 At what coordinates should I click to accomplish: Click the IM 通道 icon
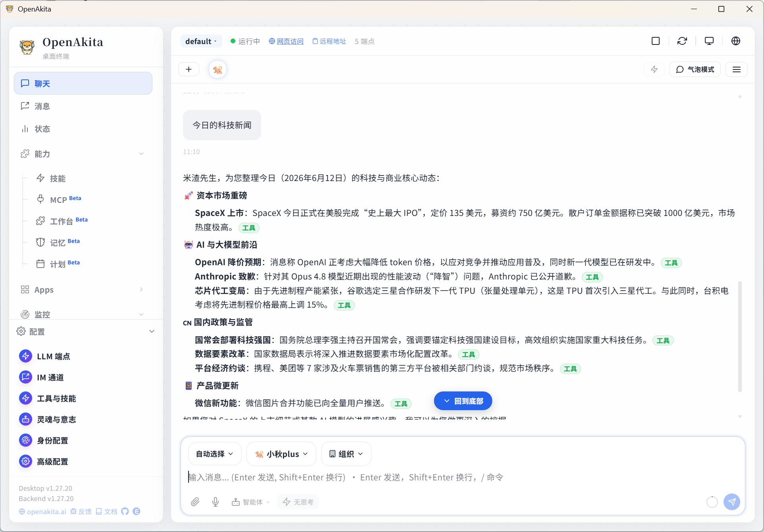pos(25,377)
